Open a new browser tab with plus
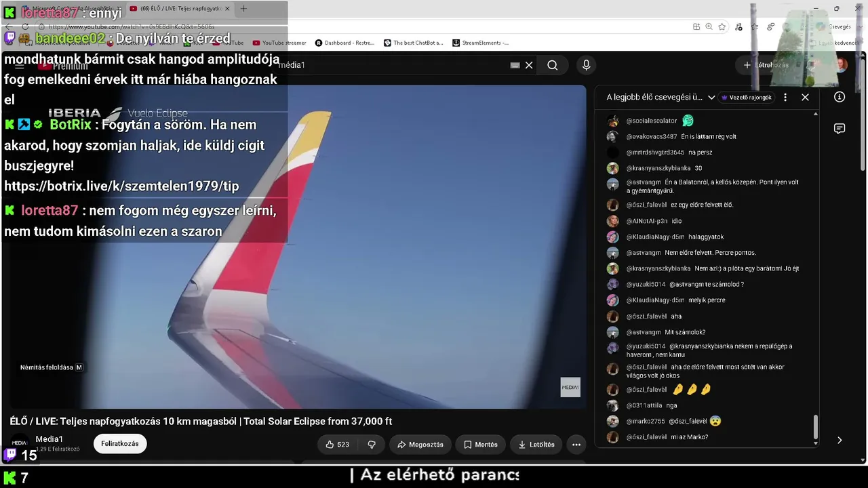Screen dimensions: 868x488 [243, 9]
